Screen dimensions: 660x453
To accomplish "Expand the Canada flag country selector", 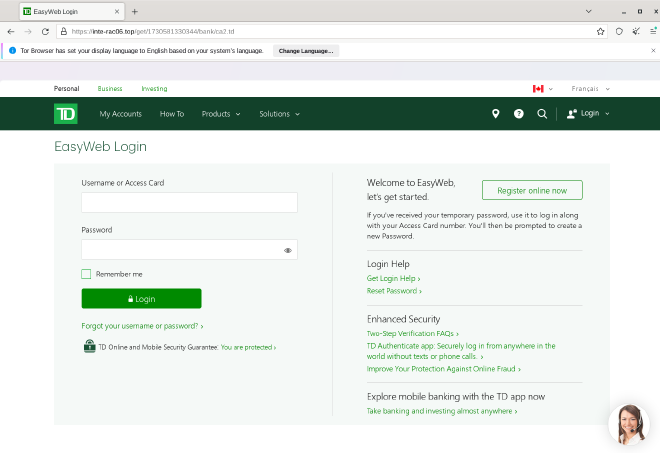I will pyautogui.click(x=543, y=89).
